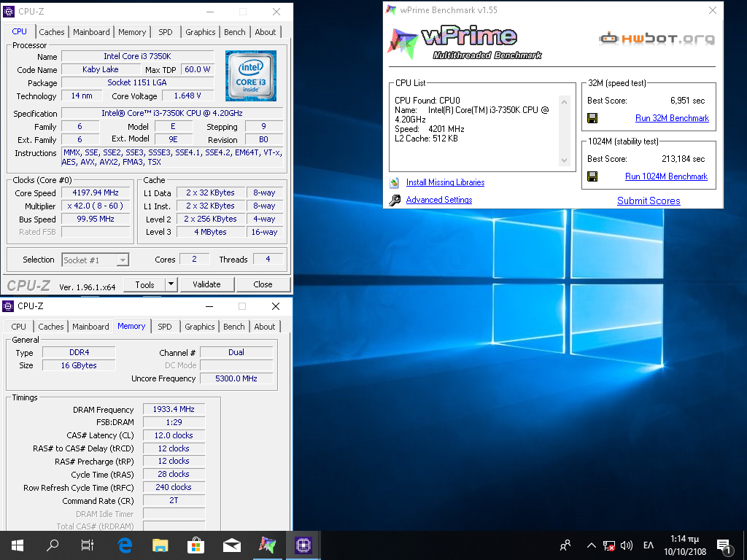Open Advanced Settings link in wPrime
Screen dimensions: 747x560
(x=438, y=200)
